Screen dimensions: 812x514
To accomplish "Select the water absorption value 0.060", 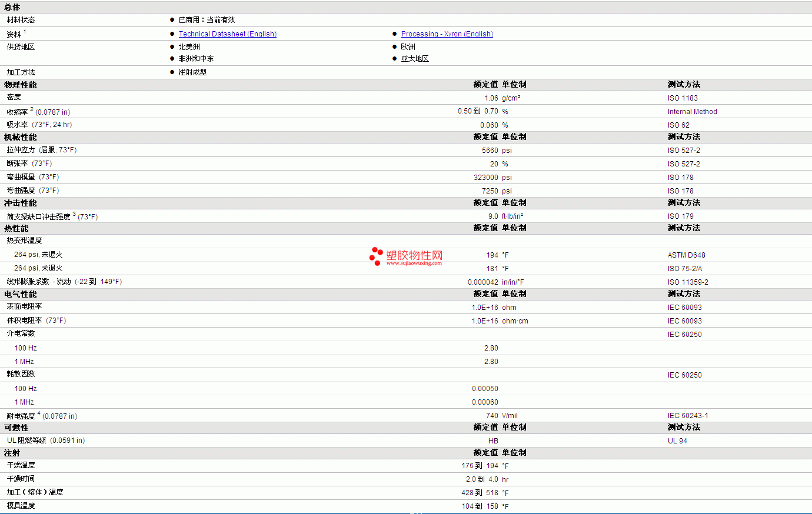I will 489,125.
